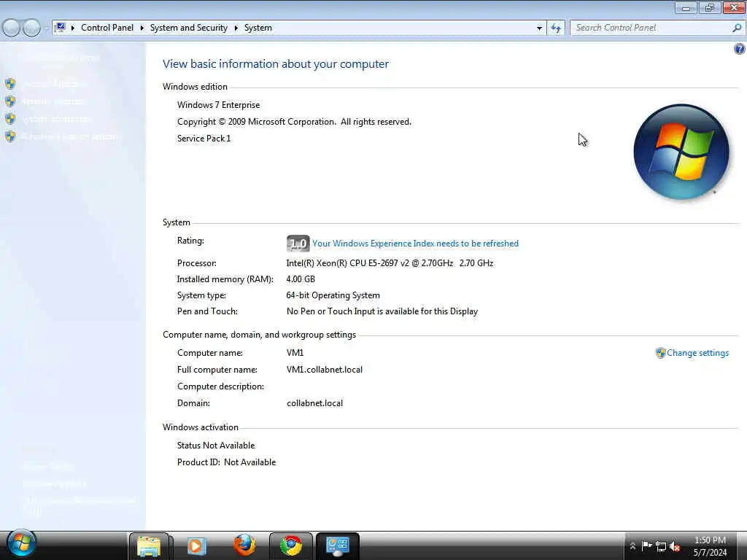Expand the arrow before Control Panel breadcrumb
Screen dimensions: 747x560
point(73,28)
